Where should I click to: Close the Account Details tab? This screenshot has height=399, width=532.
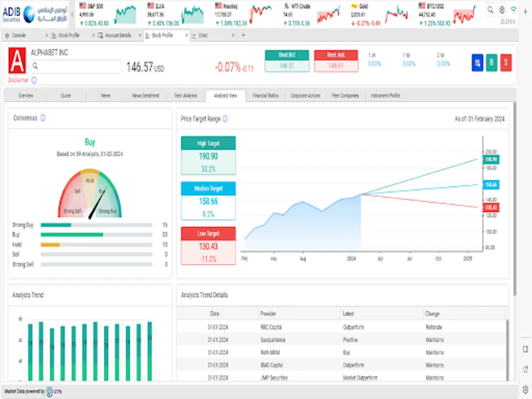click(x=140, y=35)
